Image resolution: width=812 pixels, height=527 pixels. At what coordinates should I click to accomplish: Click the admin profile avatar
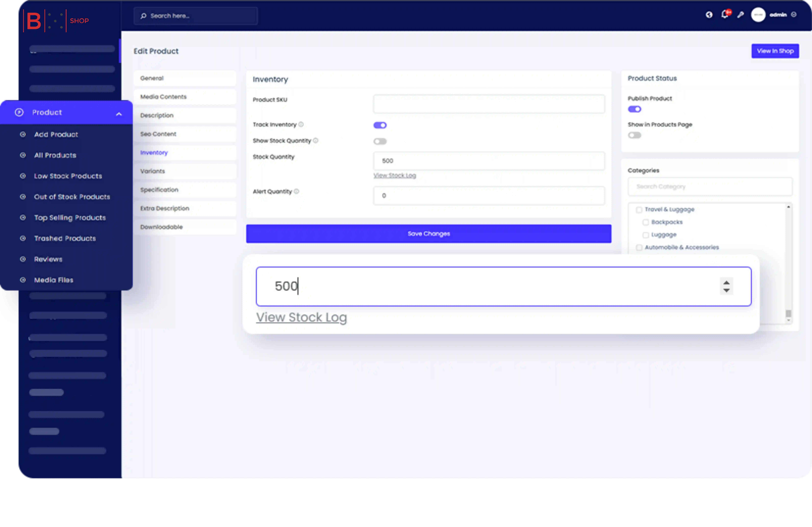coord(758,15)
